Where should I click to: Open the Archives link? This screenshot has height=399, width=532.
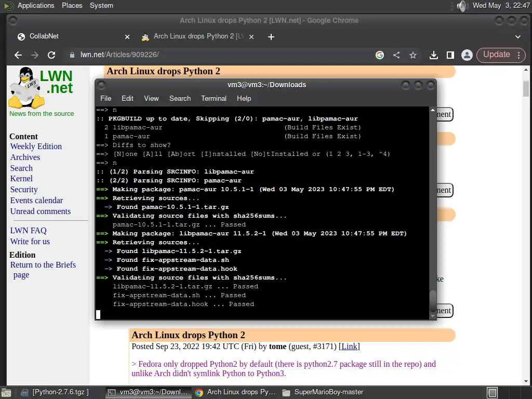coord(25,157)
